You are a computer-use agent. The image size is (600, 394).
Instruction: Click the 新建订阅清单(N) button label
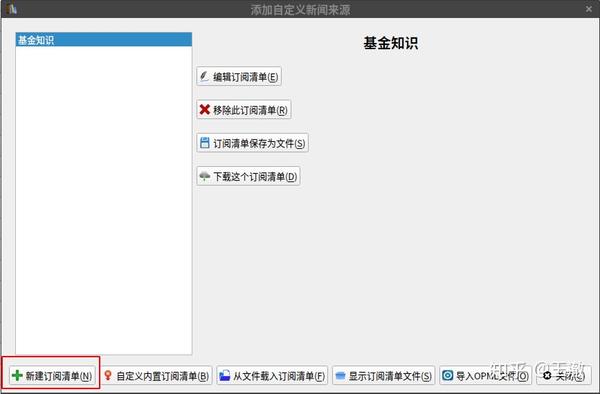pyautogui.click(x=59, y=376)
